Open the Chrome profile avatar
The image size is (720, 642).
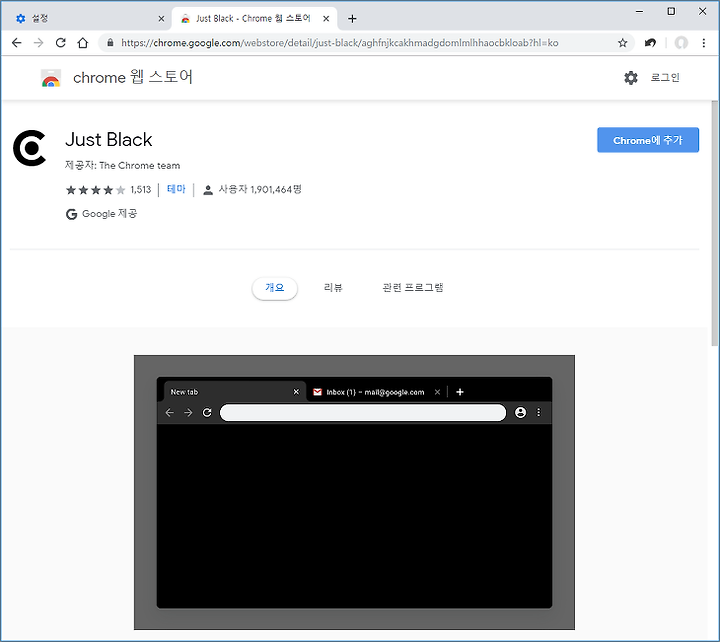(x=681, y=43)
